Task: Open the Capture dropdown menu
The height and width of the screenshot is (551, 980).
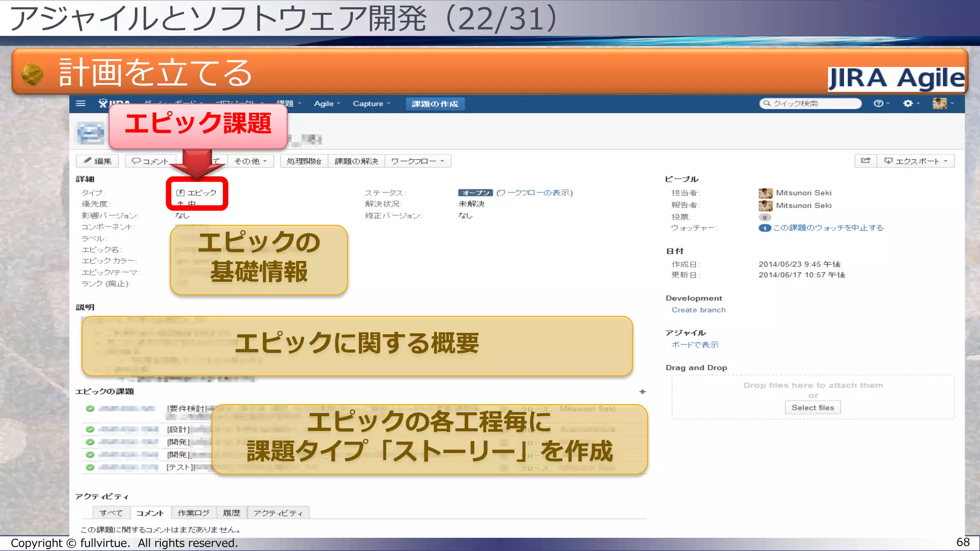Action: (x=372, y=104)
